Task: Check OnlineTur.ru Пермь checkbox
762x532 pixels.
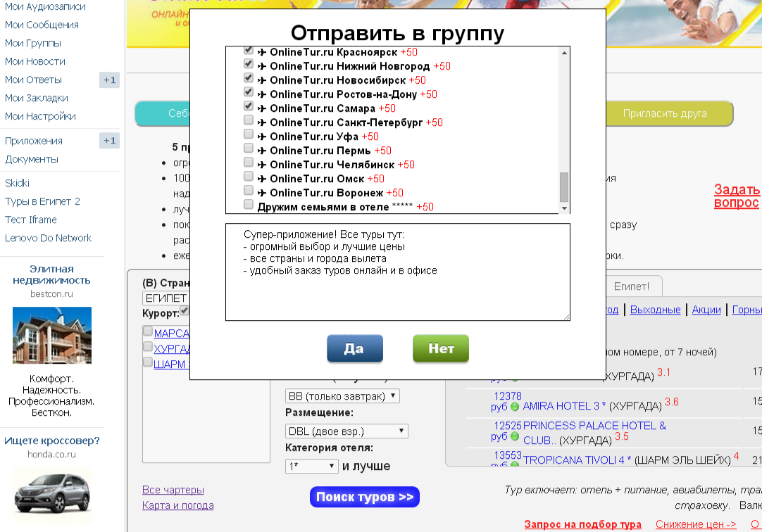Action: point(249,148)
